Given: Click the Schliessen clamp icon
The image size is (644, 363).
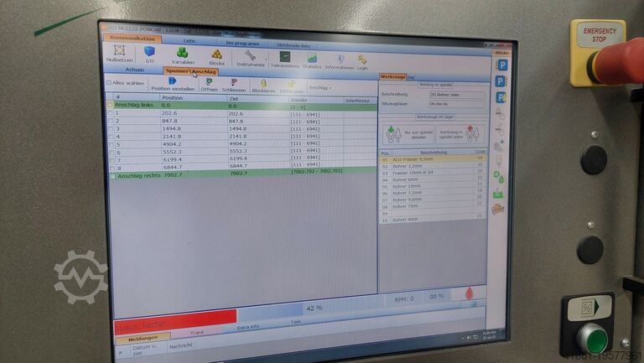Looking at the screenshot, I should pos(234,85).
